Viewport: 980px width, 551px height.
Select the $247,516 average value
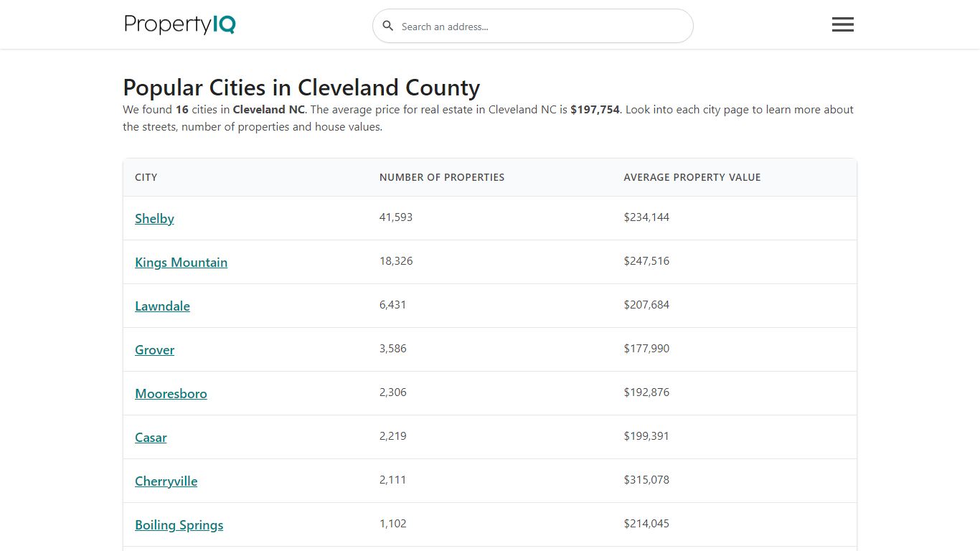(646, 261)
